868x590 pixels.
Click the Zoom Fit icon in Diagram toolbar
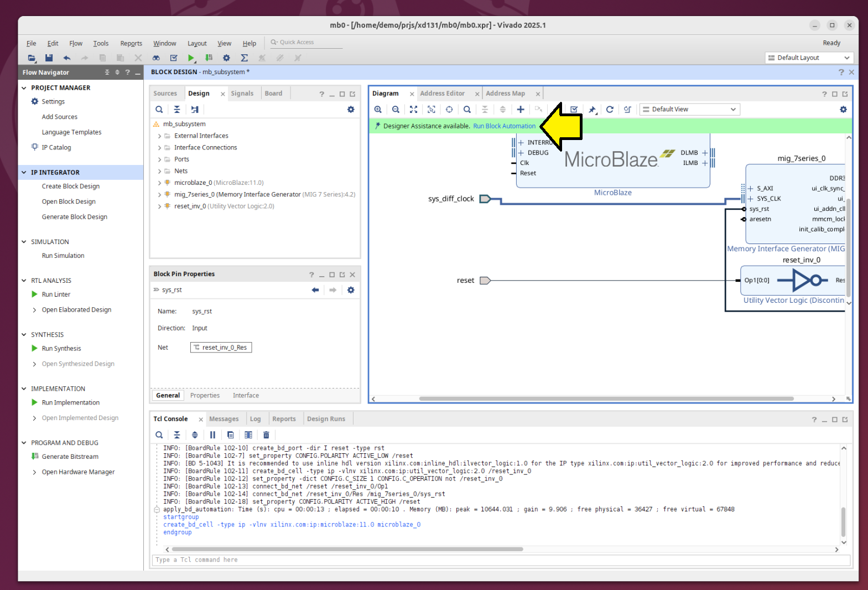(x=413, y=110)
